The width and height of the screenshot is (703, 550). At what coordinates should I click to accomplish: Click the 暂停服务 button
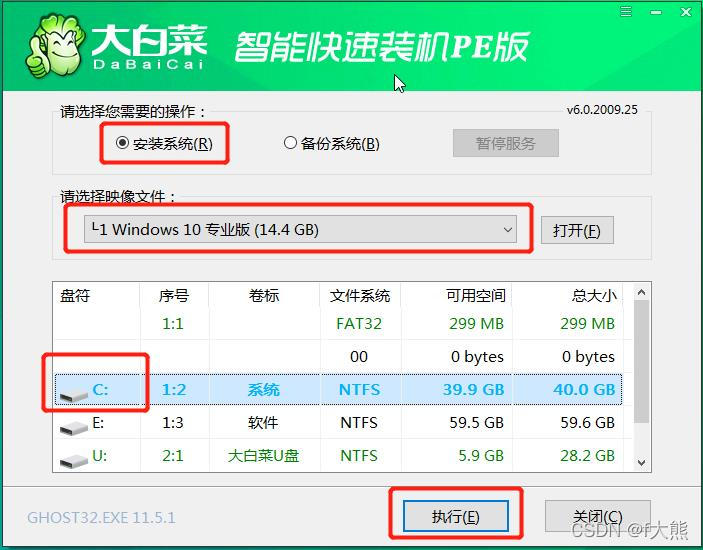(x=506, y=143)
